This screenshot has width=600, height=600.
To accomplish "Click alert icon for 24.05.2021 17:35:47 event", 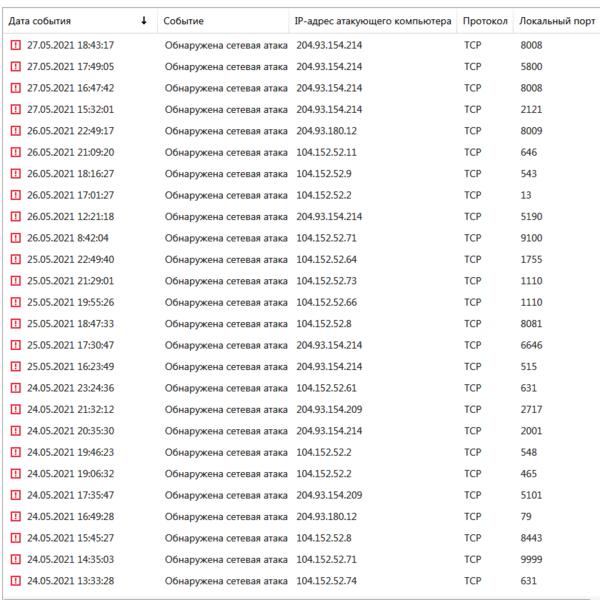I will [x=15, y=495].
